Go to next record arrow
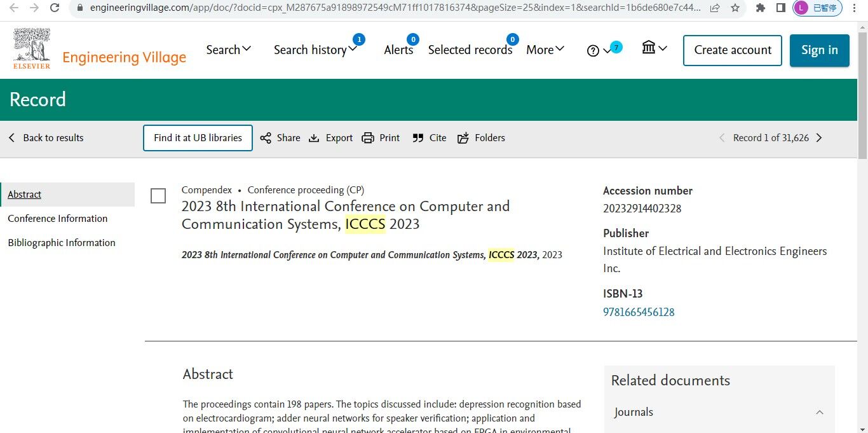 (x=819, y=138)
